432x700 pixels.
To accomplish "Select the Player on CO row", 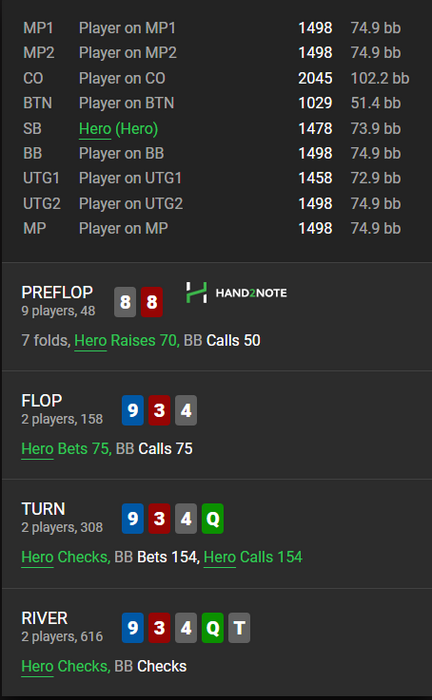I will [216, 78].
